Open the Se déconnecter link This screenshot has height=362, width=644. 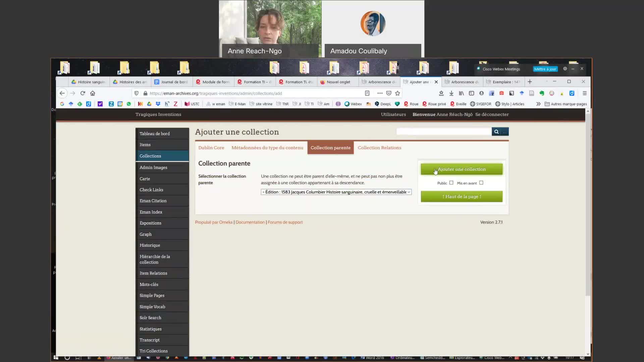pyautogui.click(x=492, y=115)
